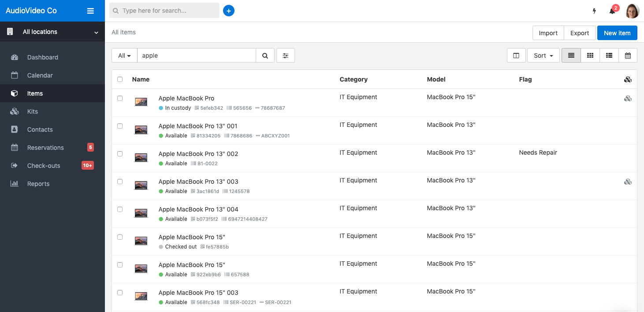The height and width of the screenshot is (312, 644).
Task: Click the blue plus quick-add button
Action: point(229,11)
